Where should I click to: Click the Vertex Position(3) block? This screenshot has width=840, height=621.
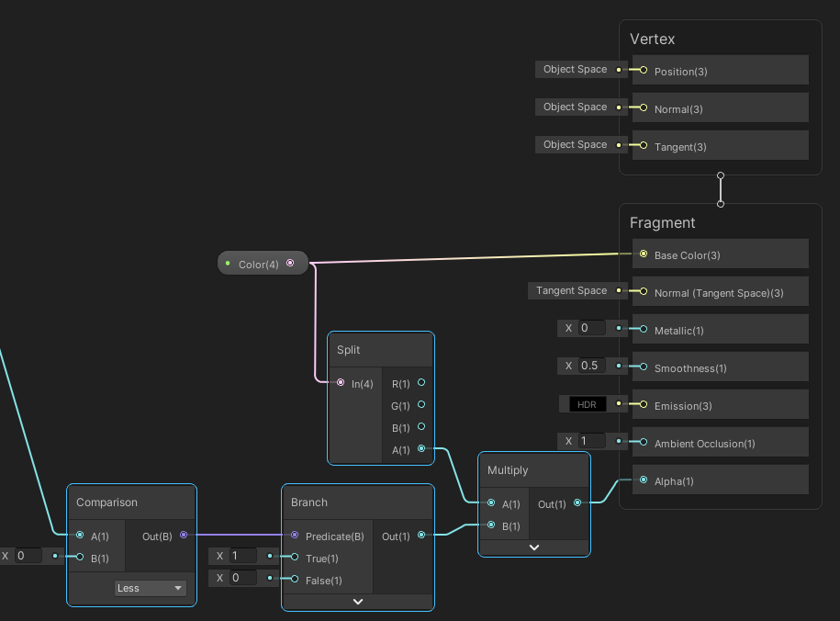point(720,71)
